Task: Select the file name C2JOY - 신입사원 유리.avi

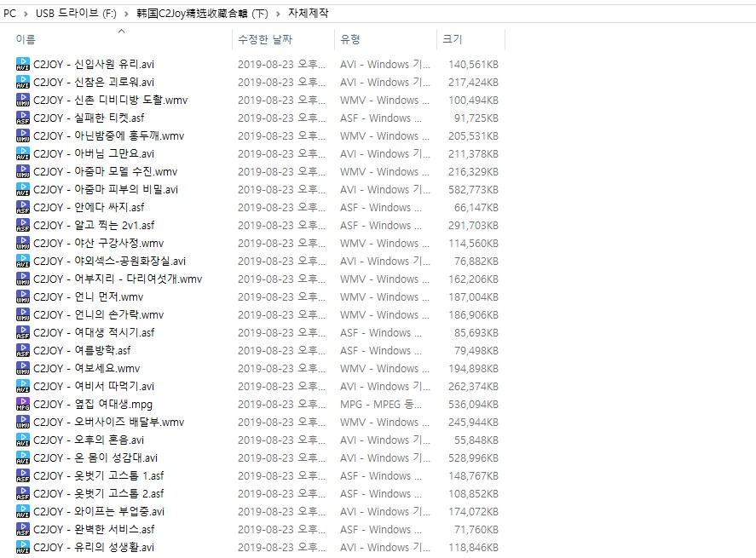Action: click(94, 64)
